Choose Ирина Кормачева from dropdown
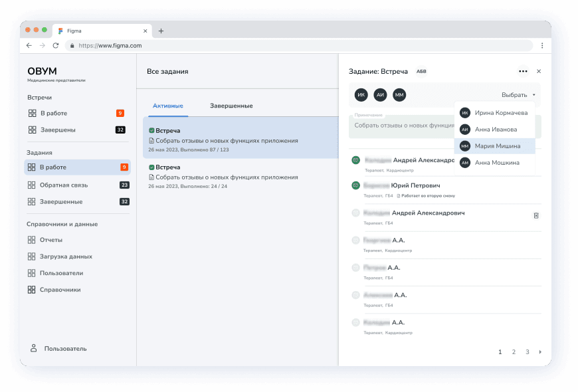The height and width of the screenshot is (392, 578). [495, 113]
